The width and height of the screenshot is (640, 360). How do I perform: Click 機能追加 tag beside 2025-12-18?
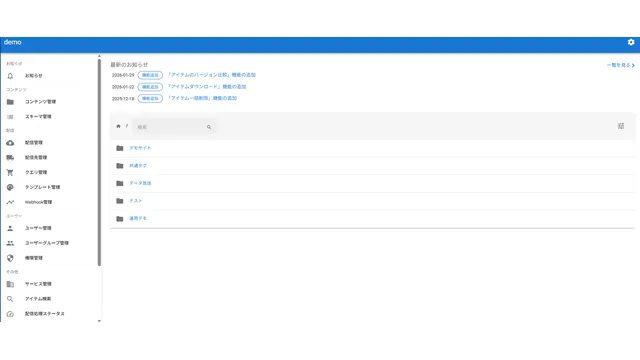[x=150, y=99]
